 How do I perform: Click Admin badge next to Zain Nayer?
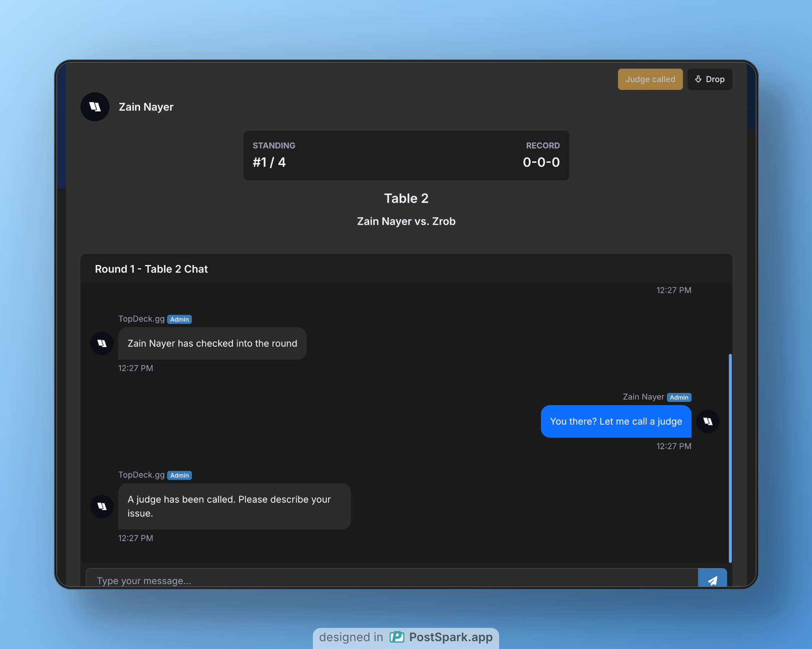679,397
